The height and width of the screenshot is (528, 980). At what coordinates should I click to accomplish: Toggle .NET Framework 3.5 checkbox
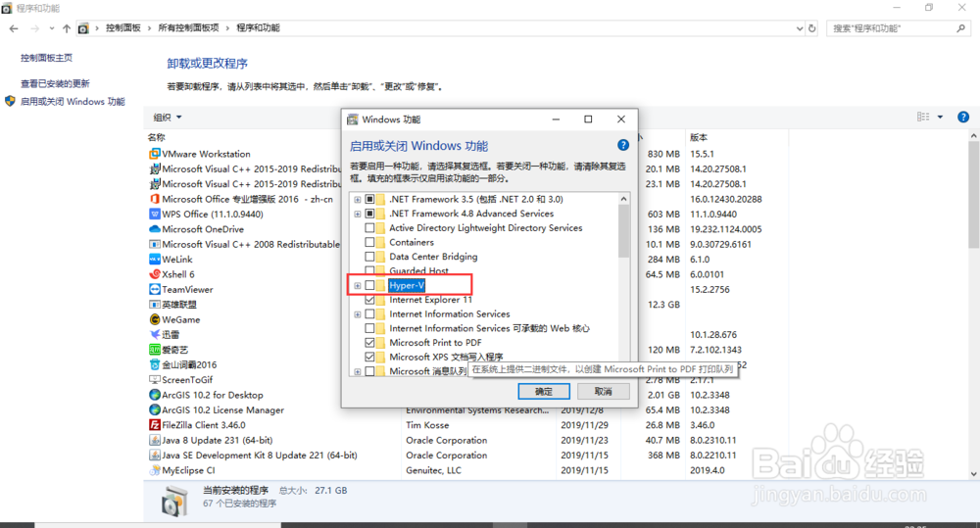(x=370, y=199)
